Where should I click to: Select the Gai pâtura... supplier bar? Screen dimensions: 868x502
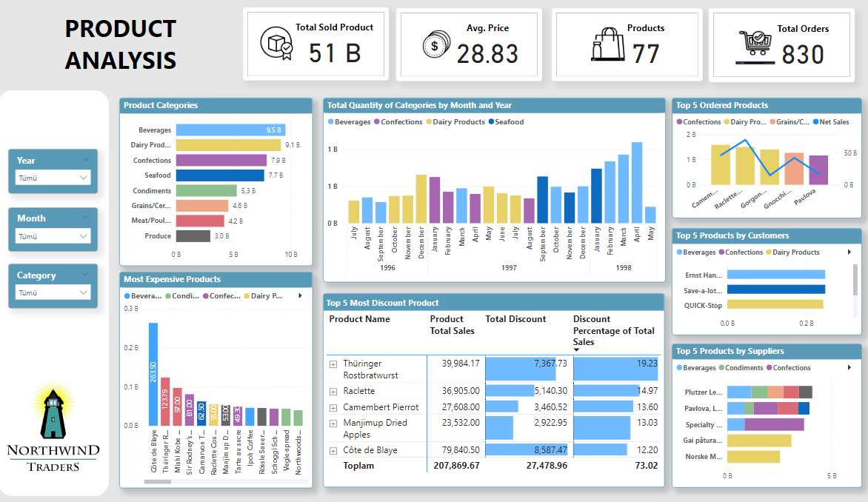(x=759, y=441)
